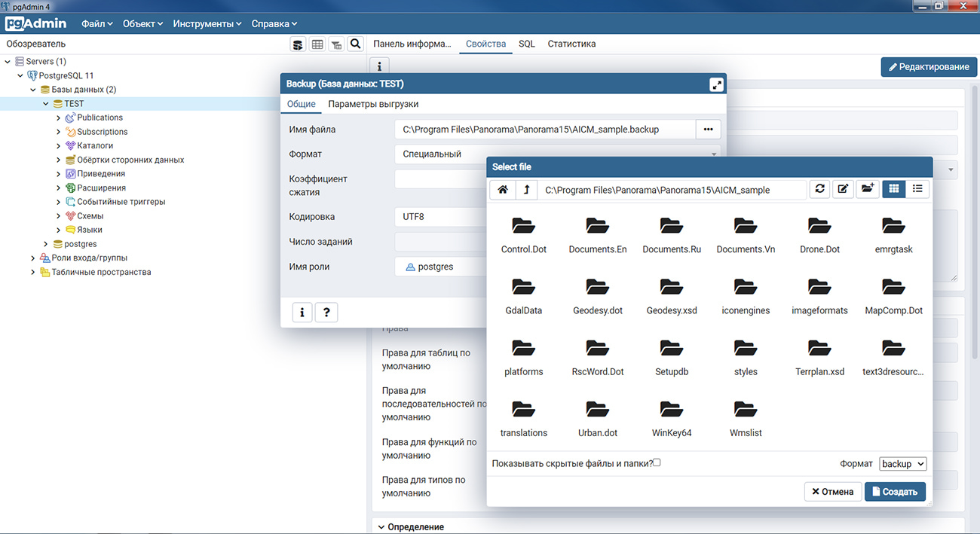Refresh the file list in Select file
Screen dimensions: 980x534
coord(819,189)
